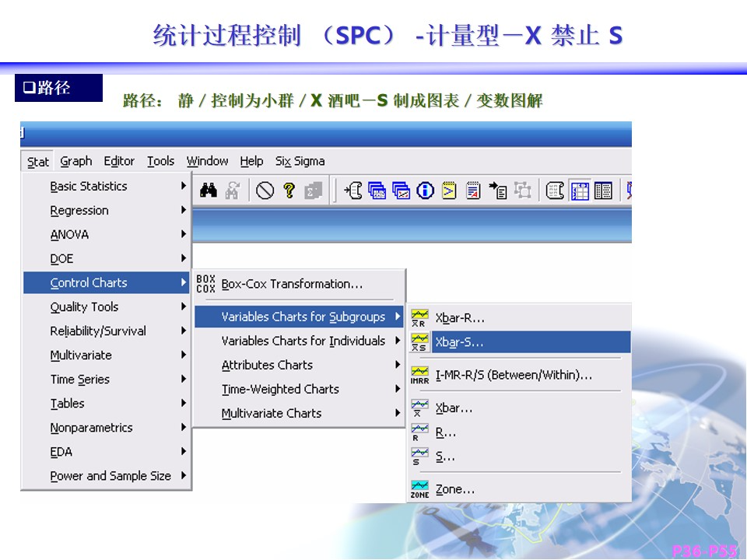Expand the Time-Weighted Charts submenu
747x560 pixels.
point(280,389)
